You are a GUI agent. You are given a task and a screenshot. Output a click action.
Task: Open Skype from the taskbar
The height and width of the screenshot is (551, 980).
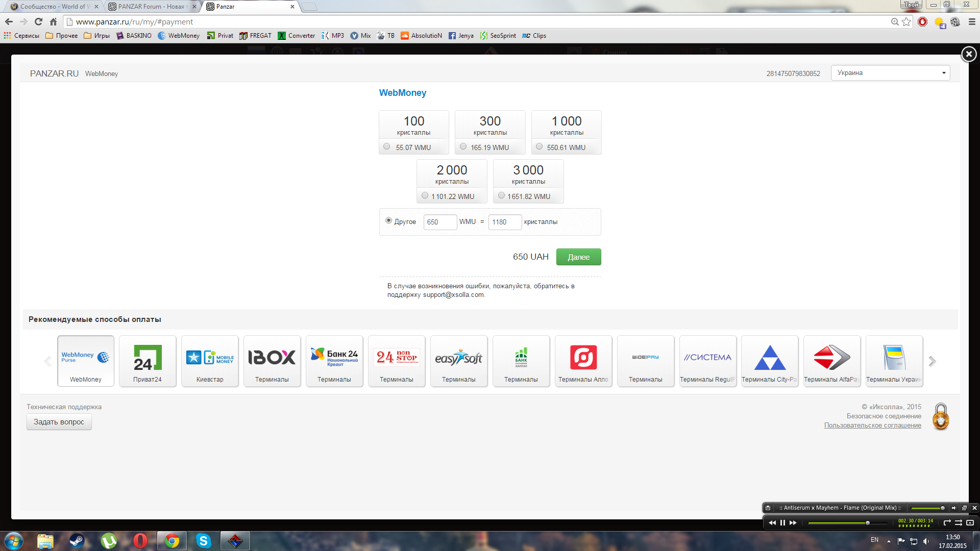204,541
